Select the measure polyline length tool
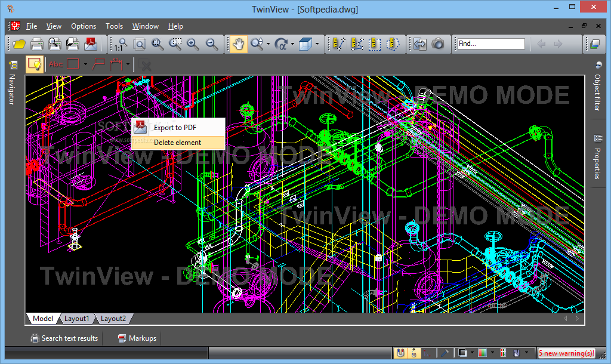 click(x=357, y=44)
